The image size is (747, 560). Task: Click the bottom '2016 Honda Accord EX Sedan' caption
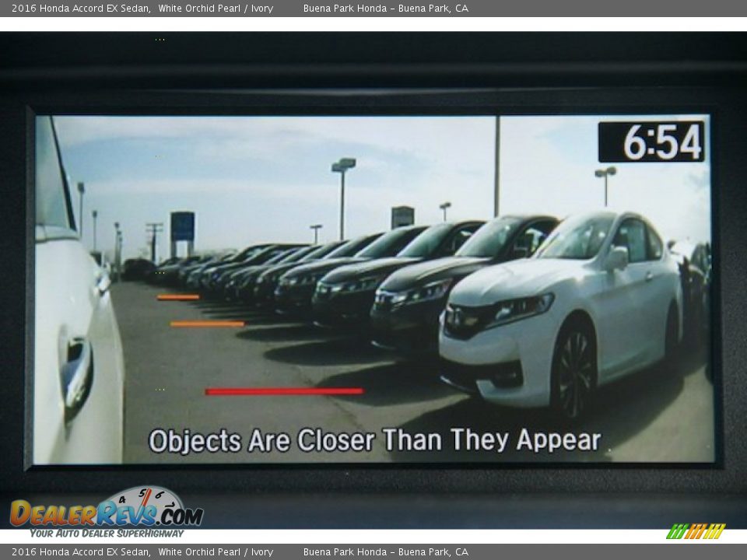pyautogui.click(x=81, y=552)
